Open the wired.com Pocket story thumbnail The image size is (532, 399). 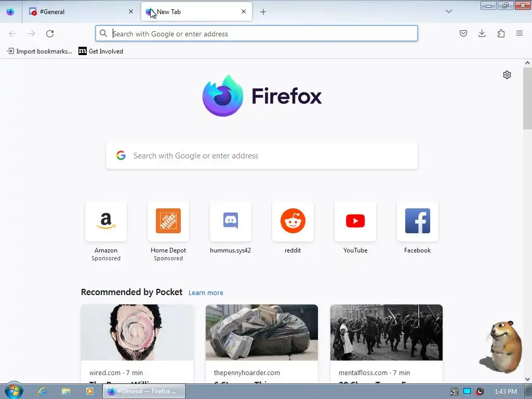coord(137,332)
